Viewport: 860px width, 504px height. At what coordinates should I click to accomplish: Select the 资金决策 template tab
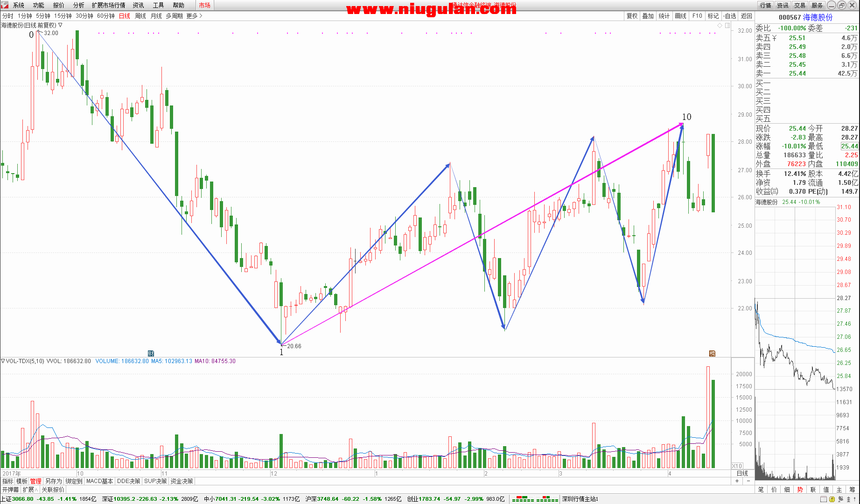click(x=182, y=481)
